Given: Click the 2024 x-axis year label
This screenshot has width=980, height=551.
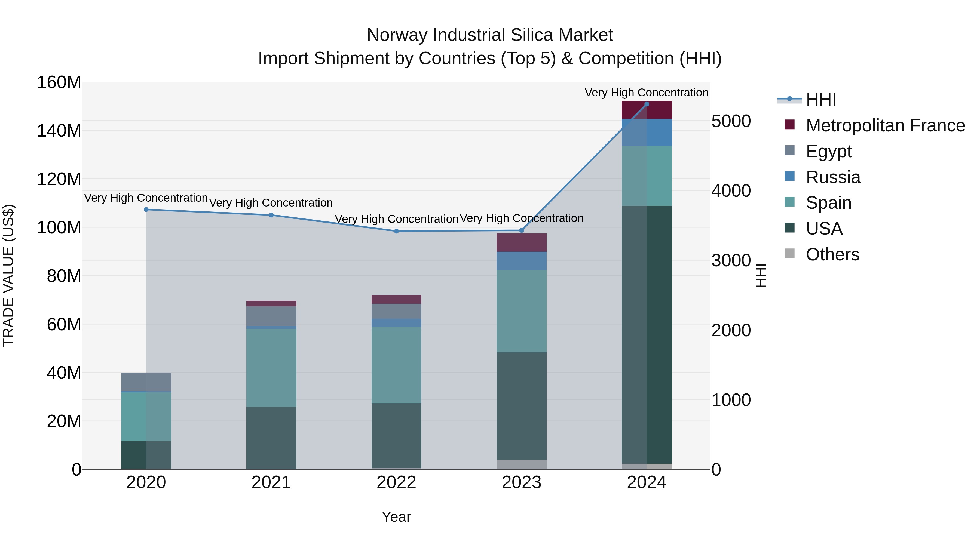Looking at the screenshot, I should [647, 482].
